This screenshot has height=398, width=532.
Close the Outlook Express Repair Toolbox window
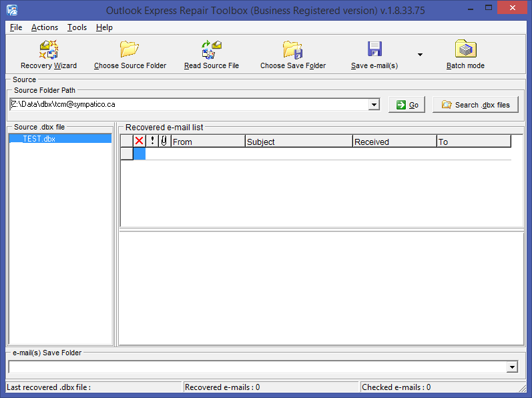[x=513, y=8]
